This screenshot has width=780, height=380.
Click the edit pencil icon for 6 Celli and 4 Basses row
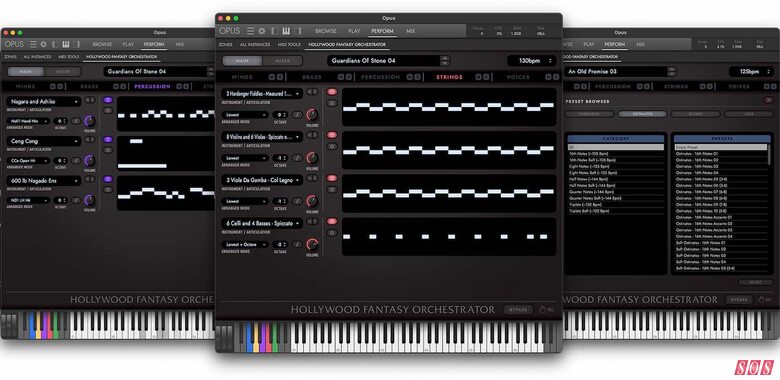pos(297,244)
